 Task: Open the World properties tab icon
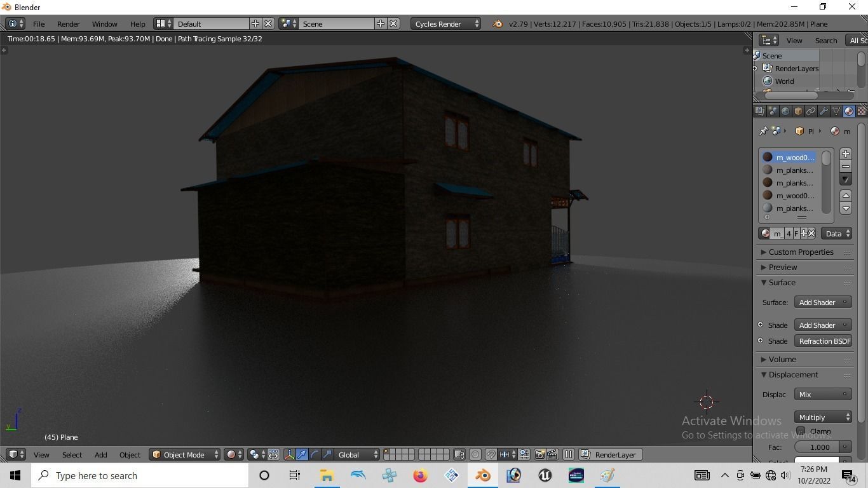pos(785,111)
